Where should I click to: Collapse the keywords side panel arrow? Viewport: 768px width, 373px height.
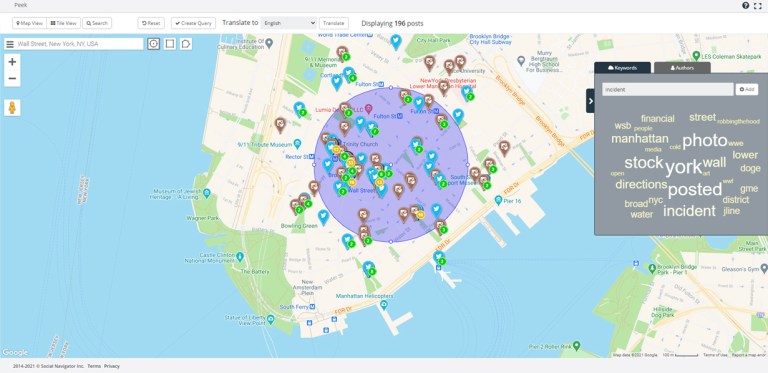(x=590, y=101)
